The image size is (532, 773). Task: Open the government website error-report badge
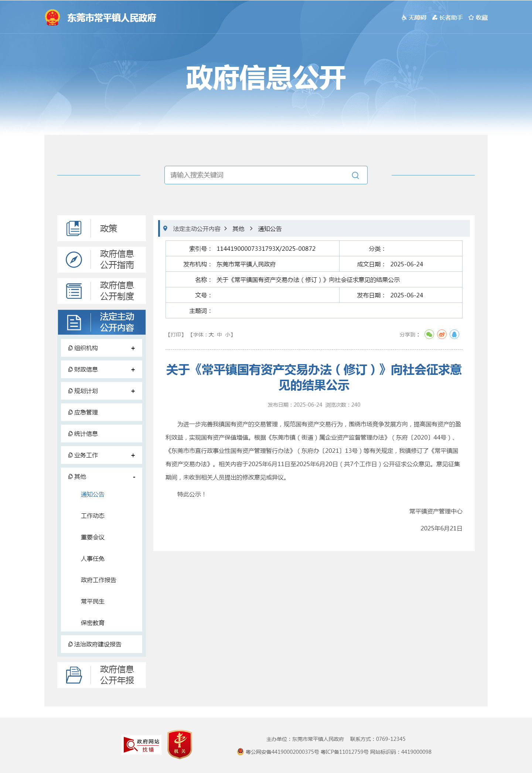pyautogui.click(x=142, y=745)
